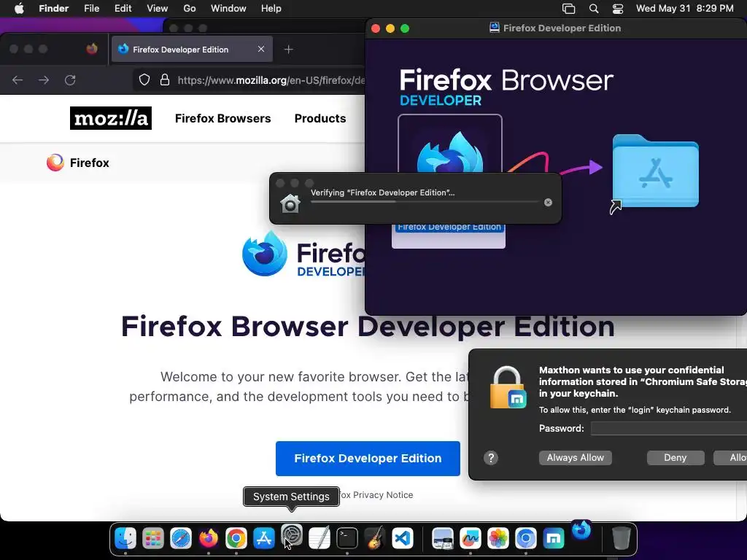
Task: Launch Safari from the Dock
Action: [181, 539]
